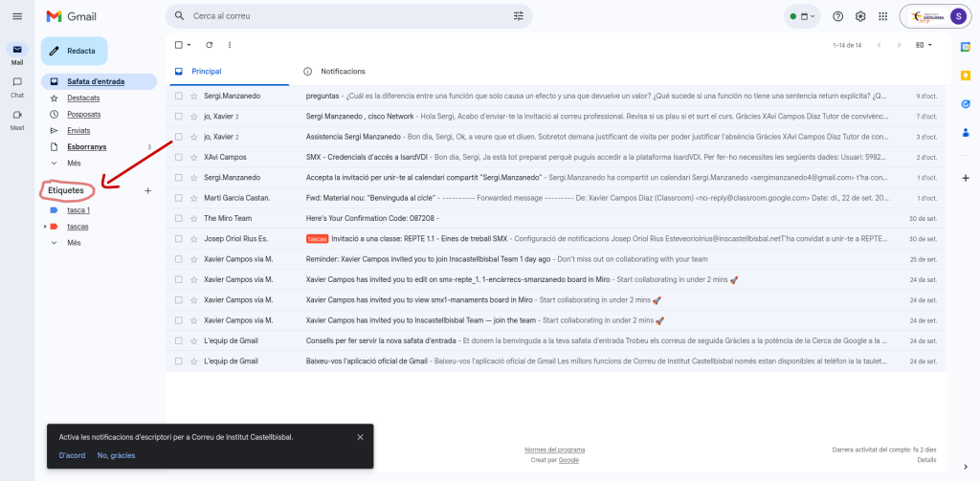Image resolution: width=980 pixels, height=481 pixels.
Task: Open the select-all checkbox dropdown arrow
Action: (x=189, y=45)
